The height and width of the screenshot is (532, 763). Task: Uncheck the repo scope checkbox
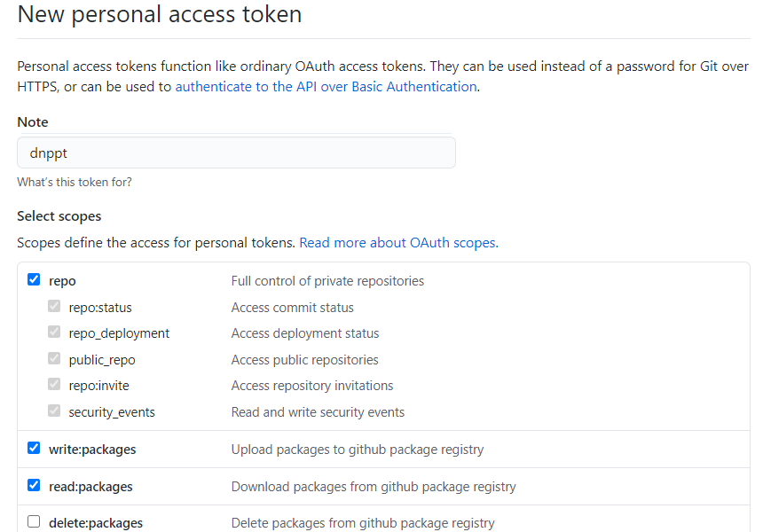[x=34, y=279]
